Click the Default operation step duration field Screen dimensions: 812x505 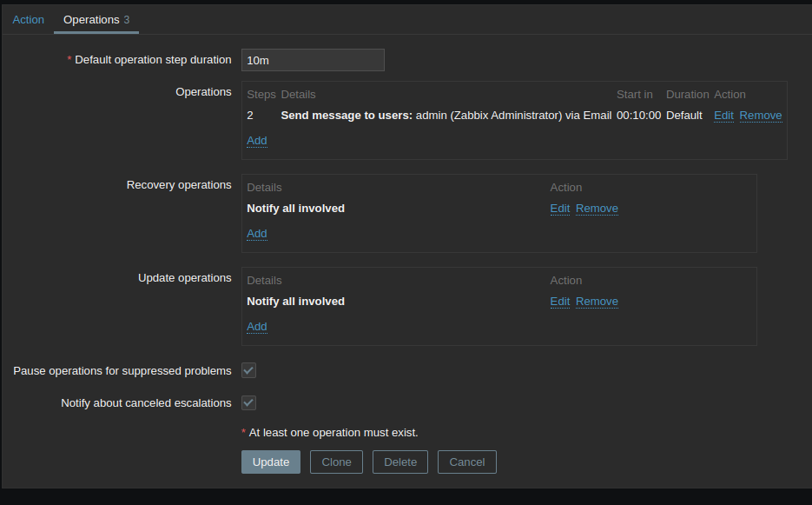point(313,60)
